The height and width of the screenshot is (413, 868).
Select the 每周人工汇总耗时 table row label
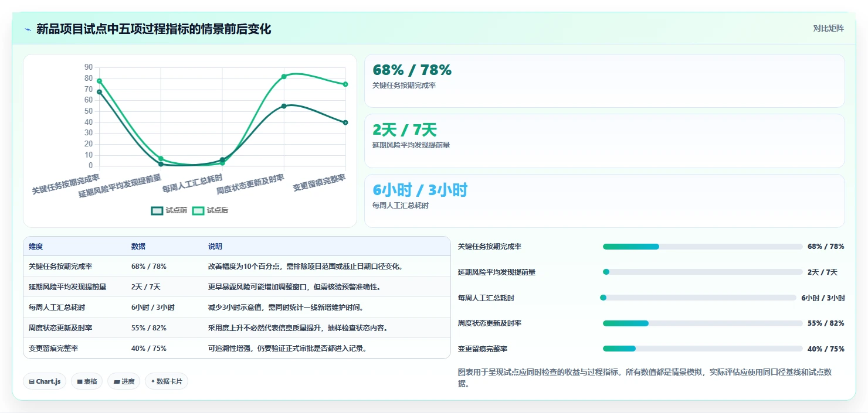pyautogui.click(x=57, y=308)
